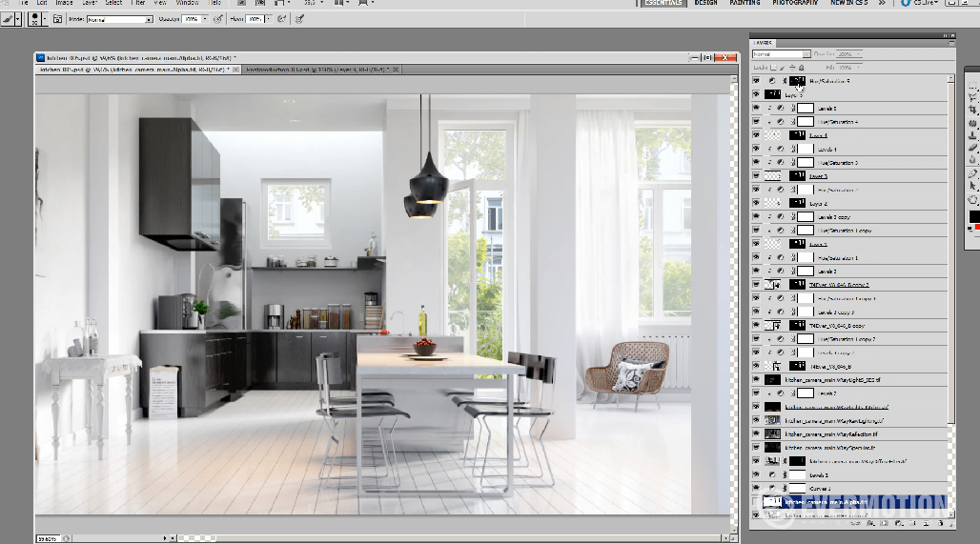Open the Image menu

(64, 3)
